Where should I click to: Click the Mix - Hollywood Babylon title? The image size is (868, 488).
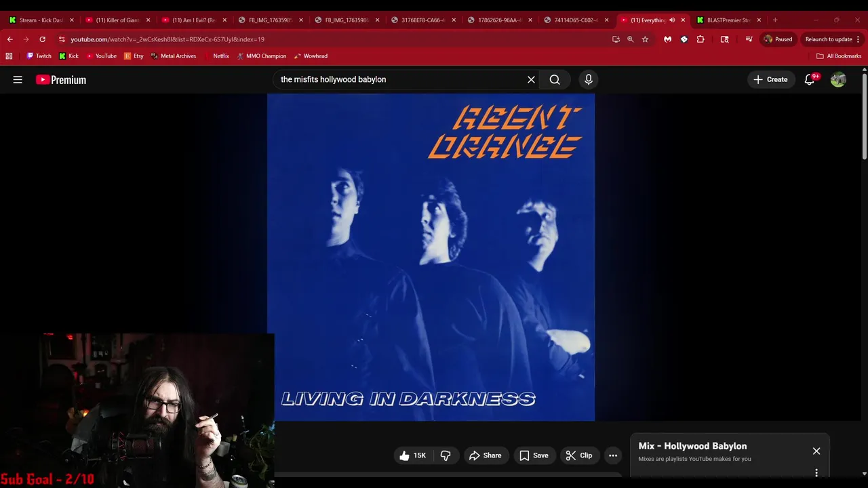(692, 446)
